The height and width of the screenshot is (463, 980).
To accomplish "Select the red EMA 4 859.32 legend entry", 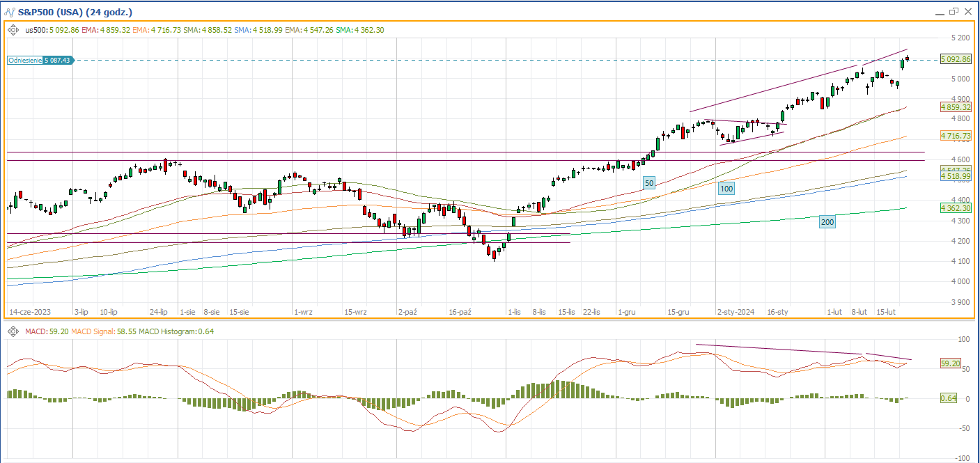I will [x=106, y=30].
